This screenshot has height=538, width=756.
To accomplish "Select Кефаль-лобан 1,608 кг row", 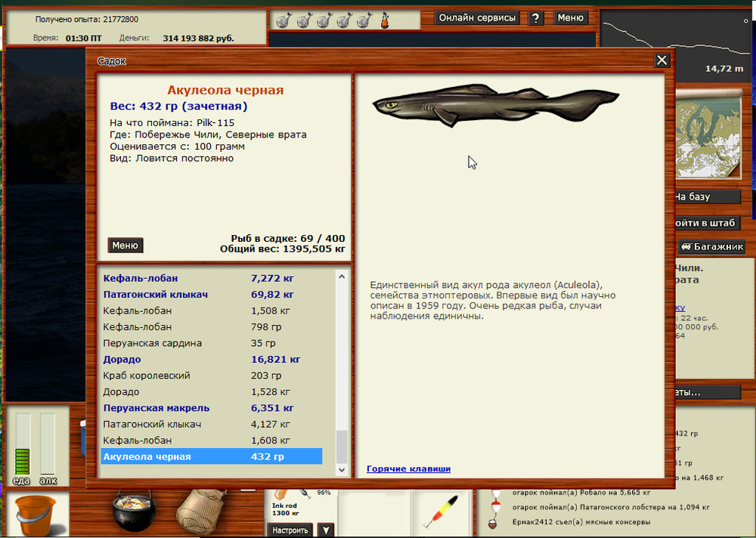I will click(x=211, y=441).
